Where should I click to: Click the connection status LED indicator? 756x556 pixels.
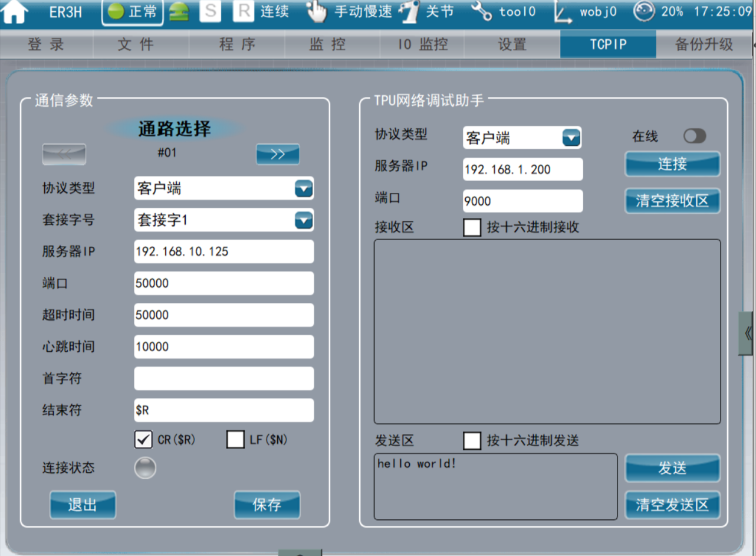click(145, 468)
